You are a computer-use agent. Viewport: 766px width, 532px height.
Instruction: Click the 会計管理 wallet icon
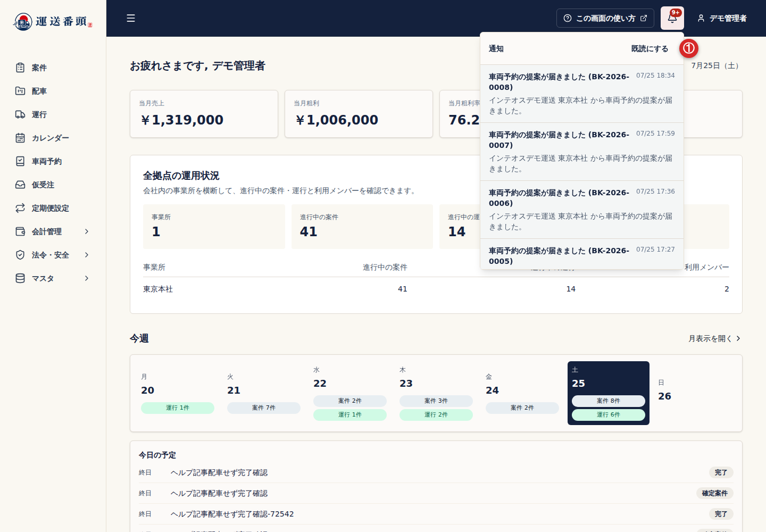(20, 231)
